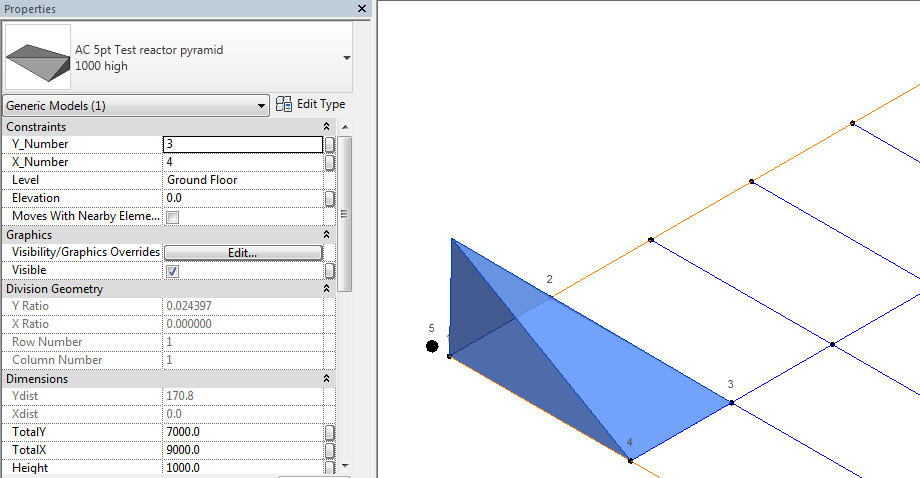Click the TotalX value 9000.0
This screenshot has height=478, width=920.
click(183, 450)
